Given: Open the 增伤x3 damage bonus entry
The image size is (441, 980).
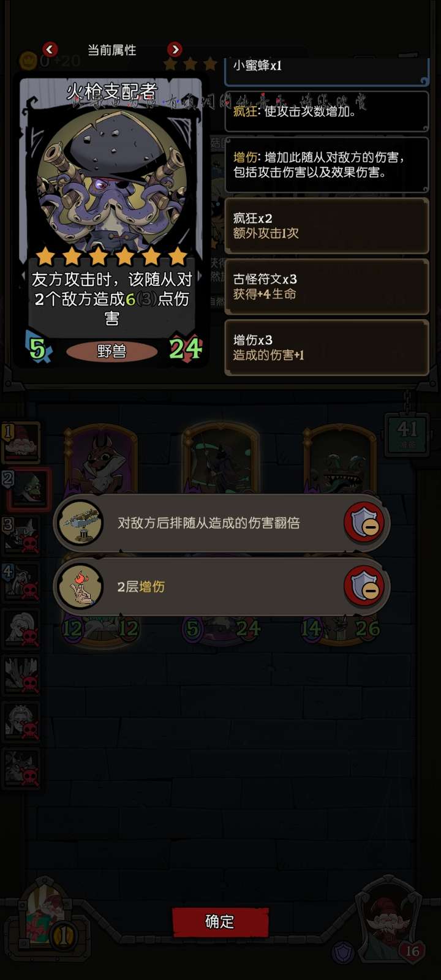Looking at the screenshot, I should click(326, 347).
